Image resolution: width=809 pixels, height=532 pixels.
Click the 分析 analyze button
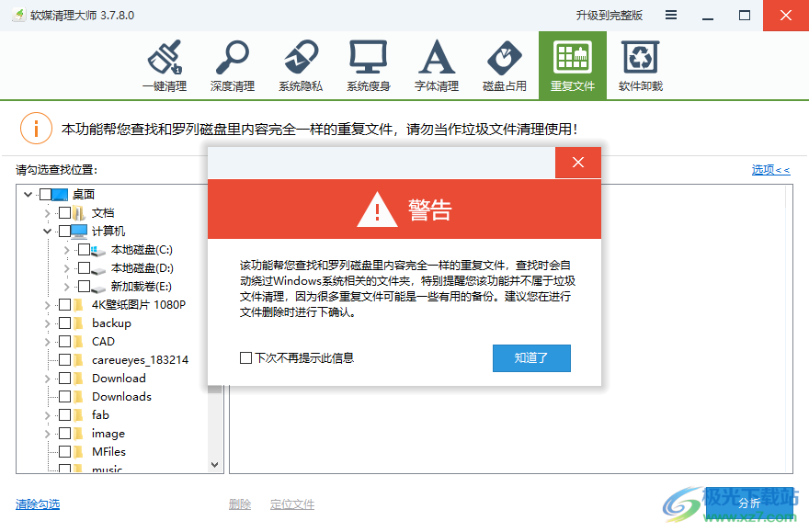pyautogui.click(x=748, y=503)
